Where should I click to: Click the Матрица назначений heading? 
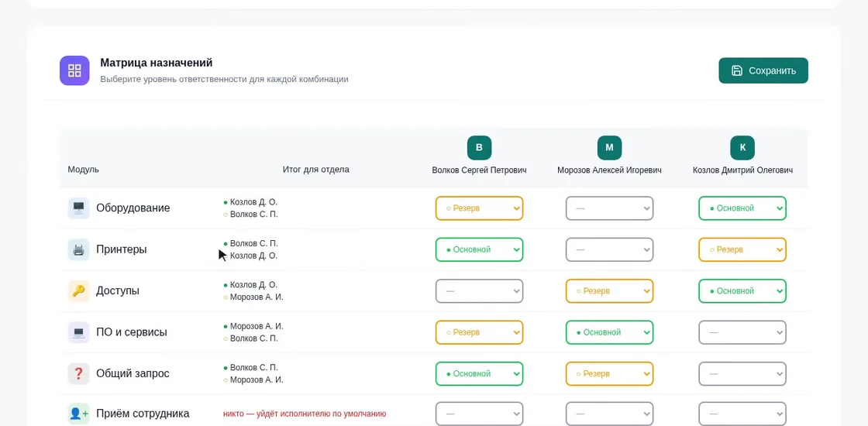point(156,63)
